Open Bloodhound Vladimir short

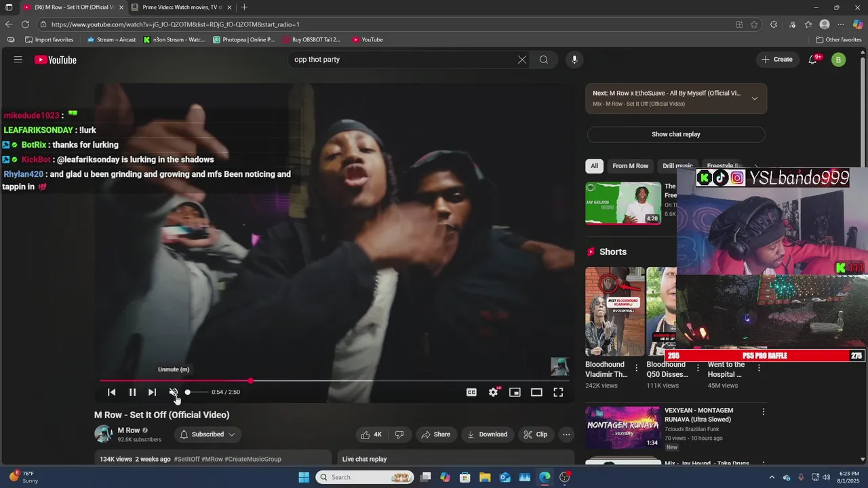pos(615,312)
